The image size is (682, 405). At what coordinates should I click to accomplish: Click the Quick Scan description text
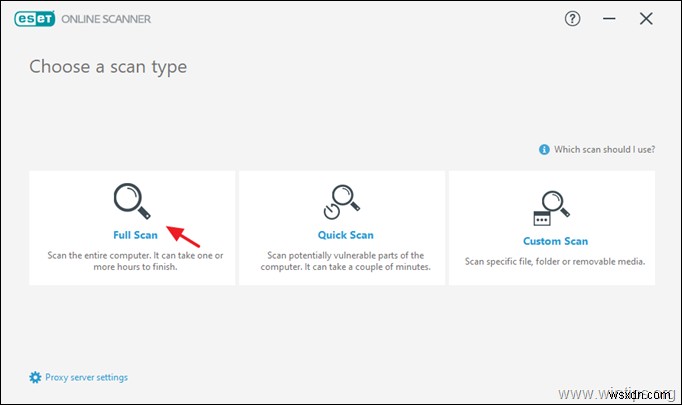pos(345,262)
